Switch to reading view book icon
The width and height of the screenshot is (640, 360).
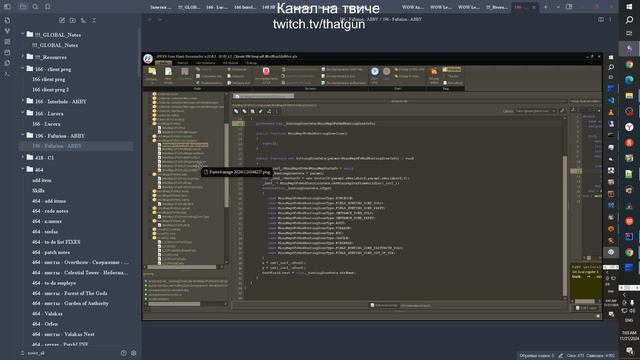(x=600, y=19)
